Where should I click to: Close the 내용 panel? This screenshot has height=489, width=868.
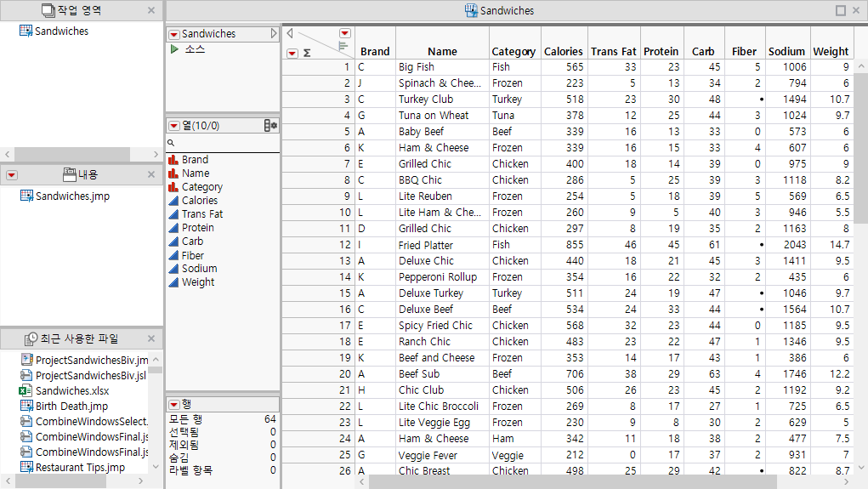(x=151, y=174)
